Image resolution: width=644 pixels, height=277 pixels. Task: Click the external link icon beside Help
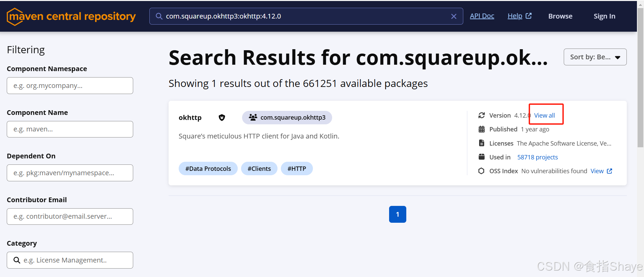coord(529,16)
